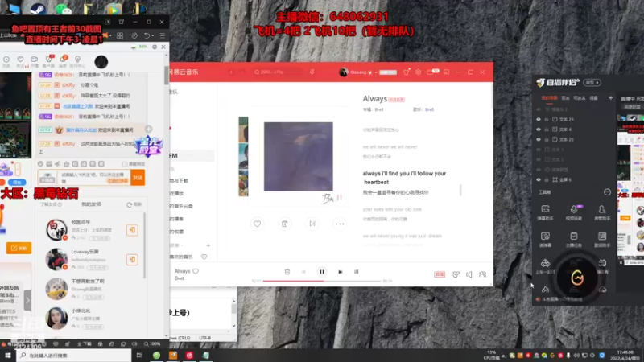The width and height of the screenshot is (644, 362).
Task: Click the 发送 button to send chat
Action: pos(138,177)
